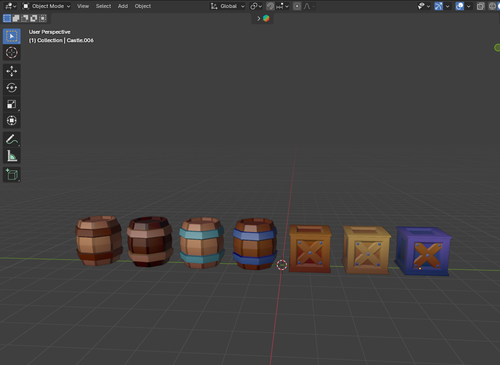Toggle viewport gizmos visibility
500x365 pixels.
pyautogui.click(x=439, y=6)
